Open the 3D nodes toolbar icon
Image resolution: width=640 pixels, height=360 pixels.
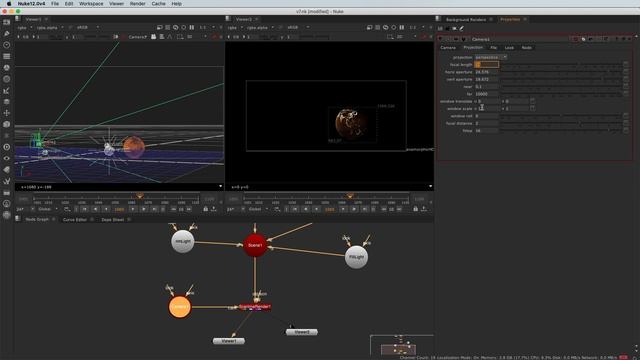[x=7, y=124]
